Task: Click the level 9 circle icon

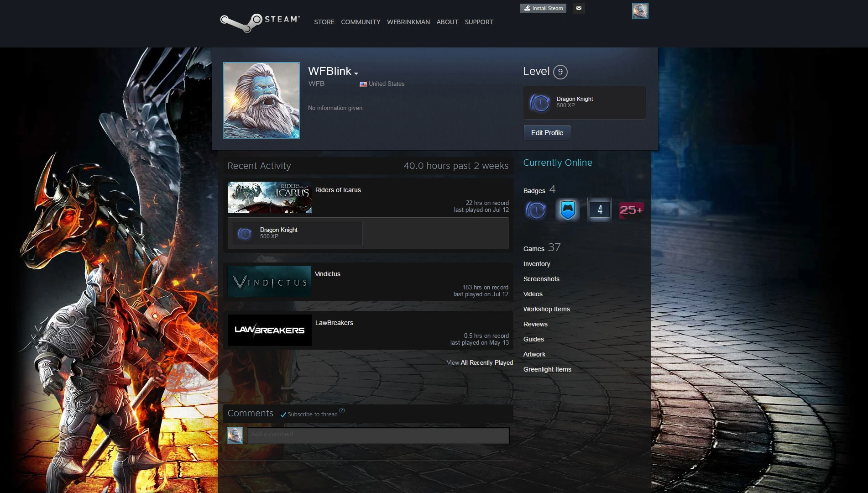Action: click(x=560, y=72)
